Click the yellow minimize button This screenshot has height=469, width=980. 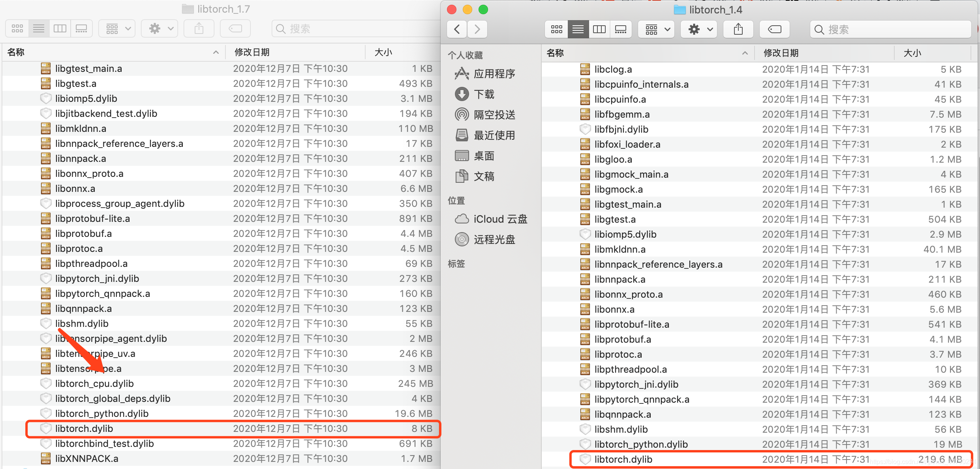click(x=467, y=9)
